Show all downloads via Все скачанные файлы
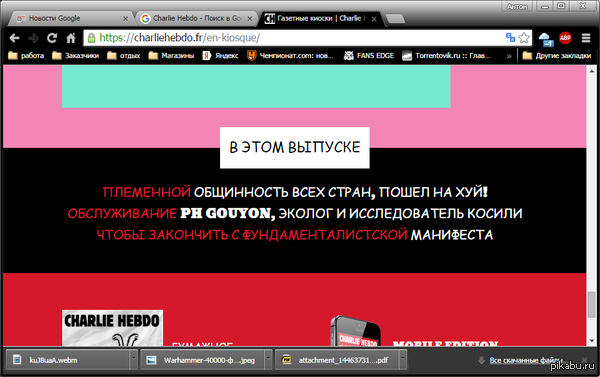 (523, 360)
